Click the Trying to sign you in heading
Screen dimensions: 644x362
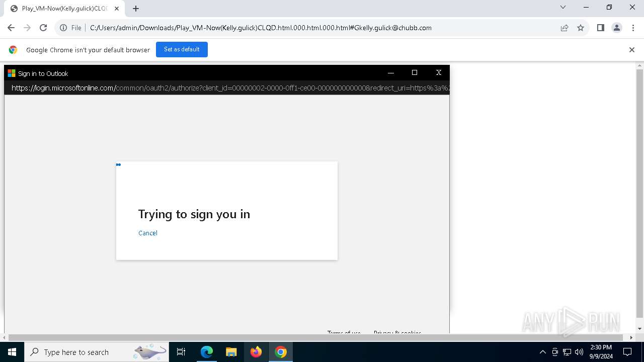[194, 214]
